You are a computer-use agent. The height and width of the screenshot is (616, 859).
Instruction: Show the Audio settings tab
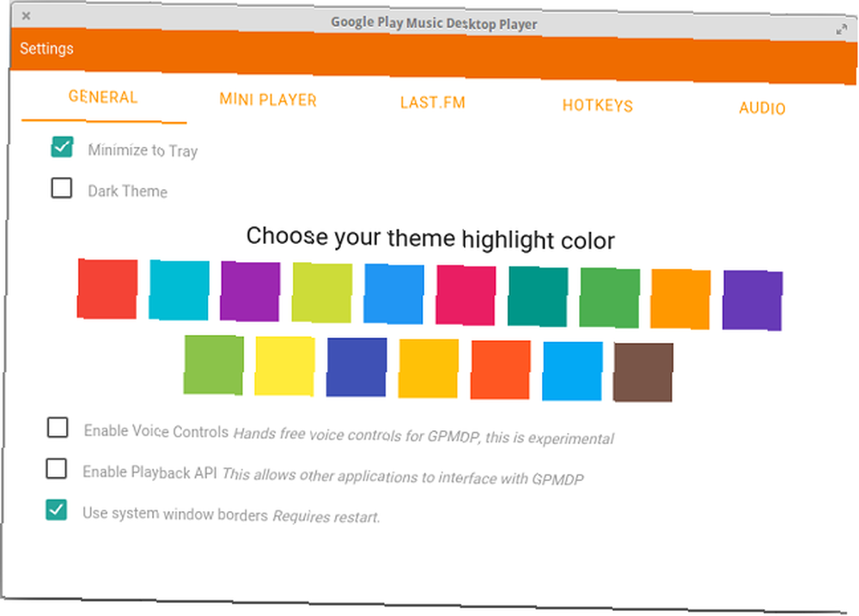coord(762,108)
